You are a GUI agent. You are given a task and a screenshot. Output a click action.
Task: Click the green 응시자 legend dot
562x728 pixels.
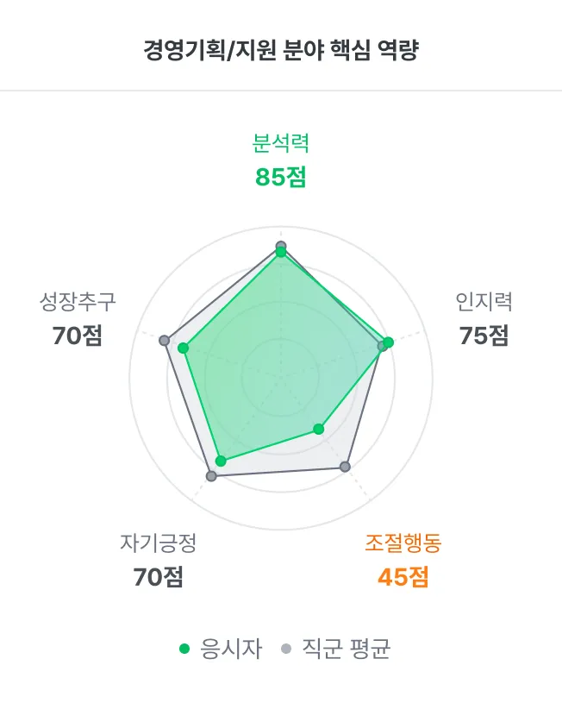tap(183, 649)
